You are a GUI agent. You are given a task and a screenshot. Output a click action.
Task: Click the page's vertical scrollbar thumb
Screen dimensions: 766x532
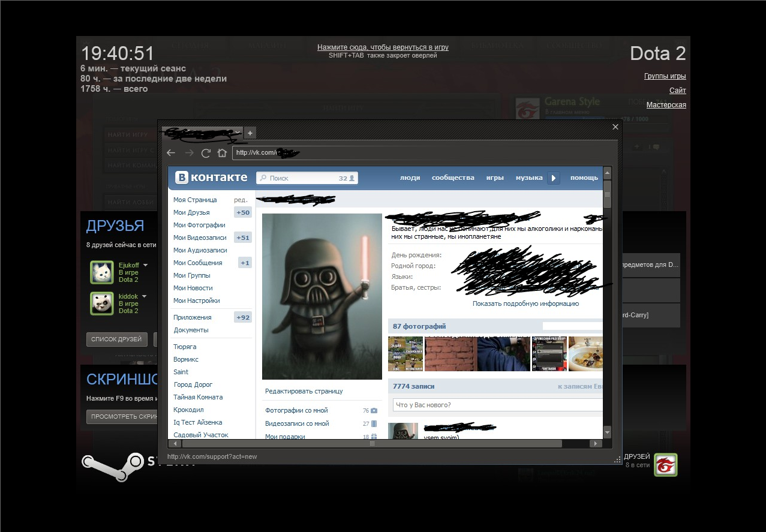[607, 199]
